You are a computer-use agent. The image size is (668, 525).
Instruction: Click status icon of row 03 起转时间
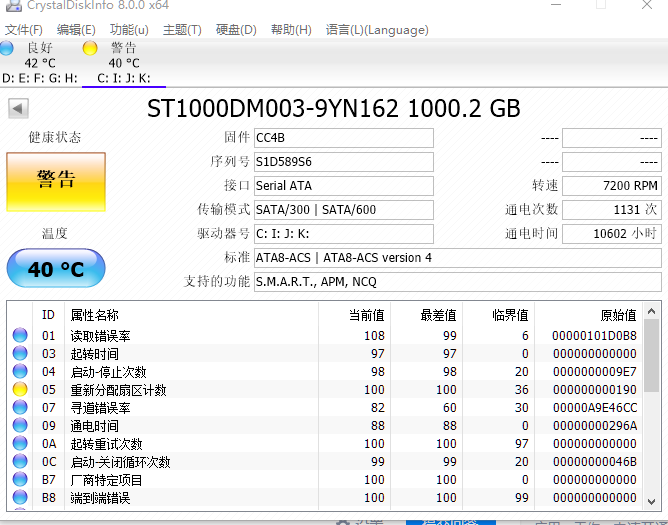tap(20, 353)
